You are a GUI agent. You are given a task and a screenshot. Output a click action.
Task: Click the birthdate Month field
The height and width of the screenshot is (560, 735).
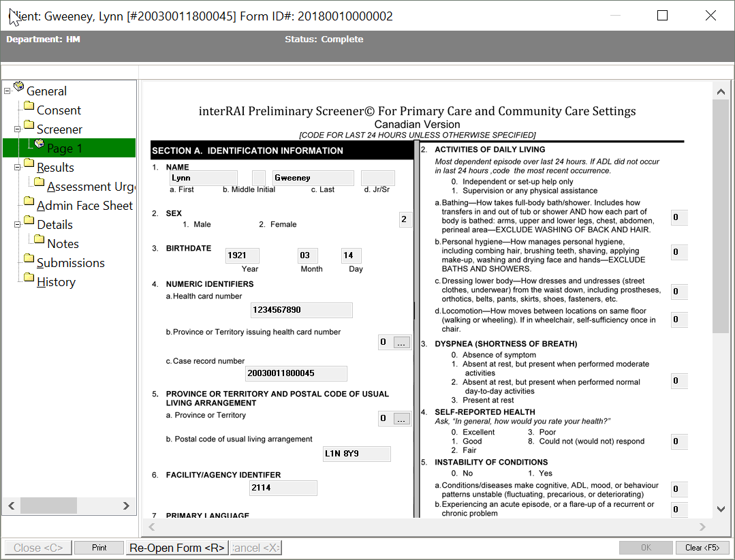(307, 255)
